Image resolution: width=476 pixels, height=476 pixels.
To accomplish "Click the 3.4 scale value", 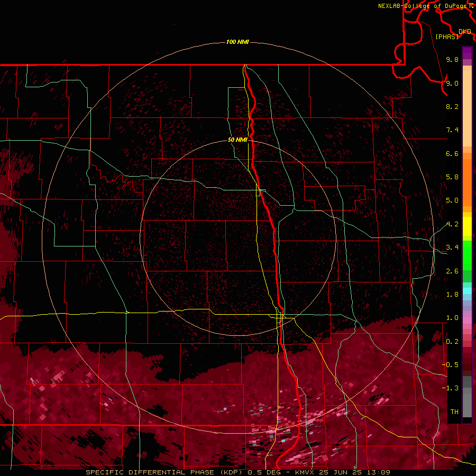I will point(452,248).
